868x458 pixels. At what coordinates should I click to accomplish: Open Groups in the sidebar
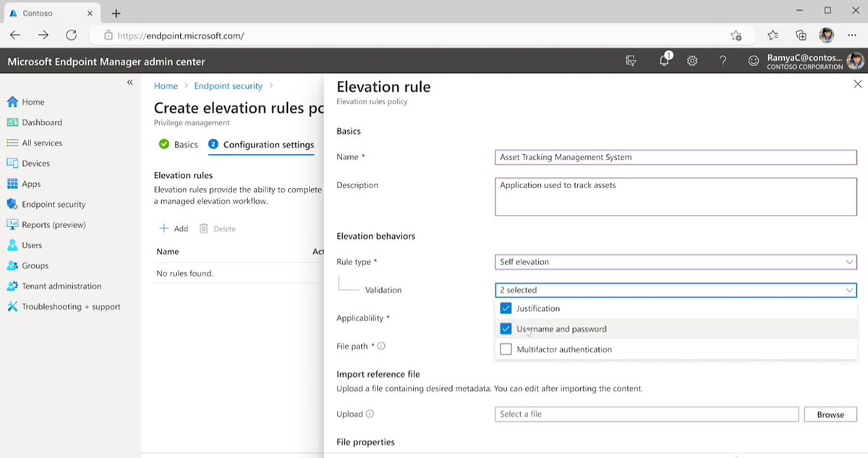click(27, 266)
